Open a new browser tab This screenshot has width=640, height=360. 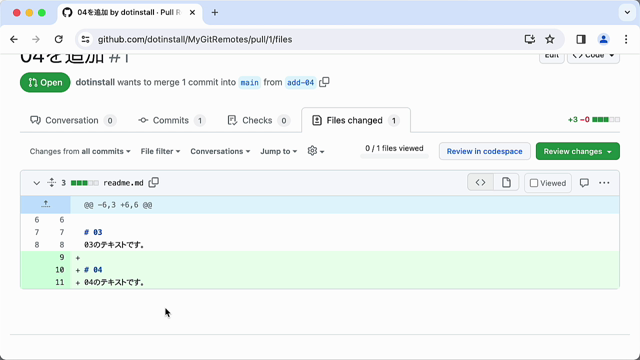[x=215, y=12]
